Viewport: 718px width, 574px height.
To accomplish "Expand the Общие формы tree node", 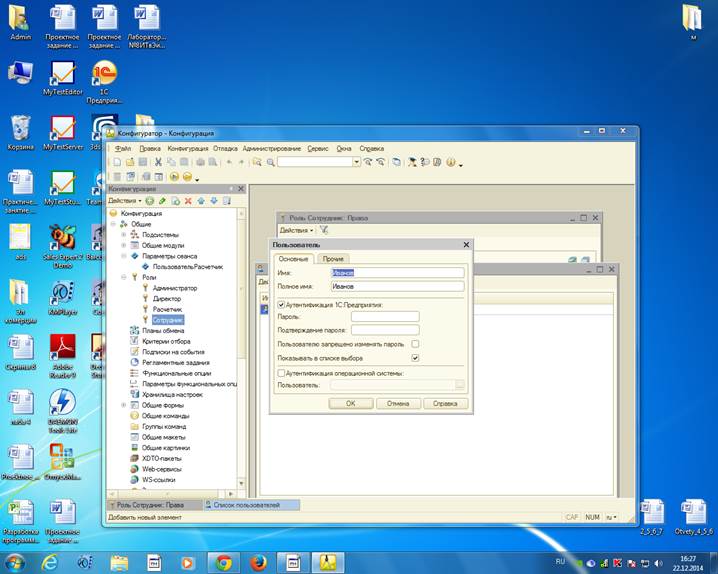I will [124, 405].
